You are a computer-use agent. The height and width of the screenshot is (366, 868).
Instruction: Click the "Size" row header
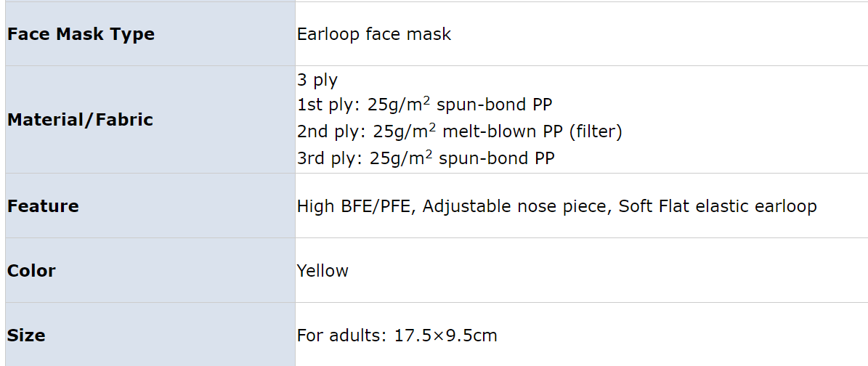pyautogui.click(x=26, y=335)
